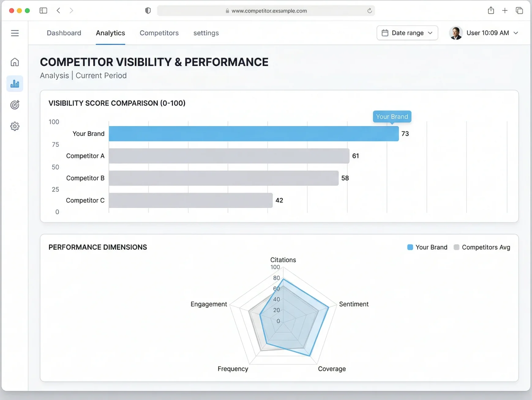Viewport: 532px width, 400px height.
Task: Open the Date range dropdown
Action: coord(407,33)
